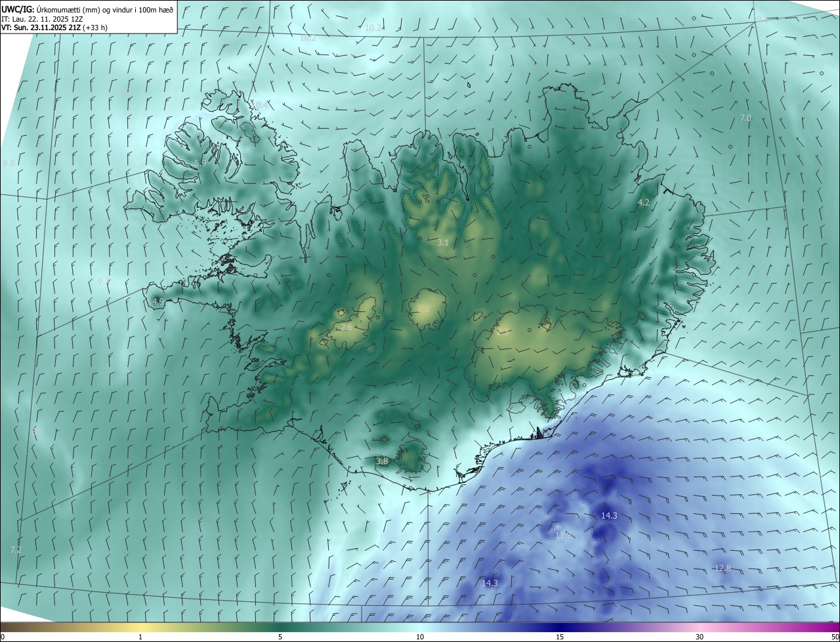Click the colorbar tick label 50

[835, 637]
